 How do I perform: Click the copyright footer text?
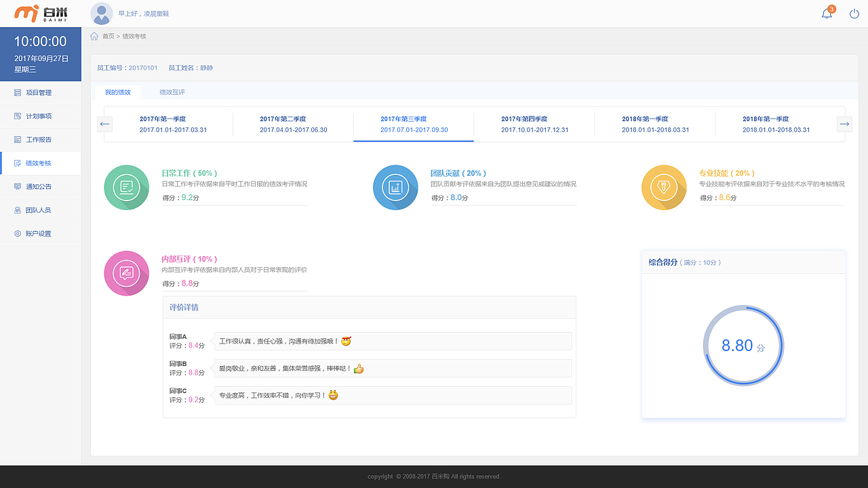click(x=434, y=476)
